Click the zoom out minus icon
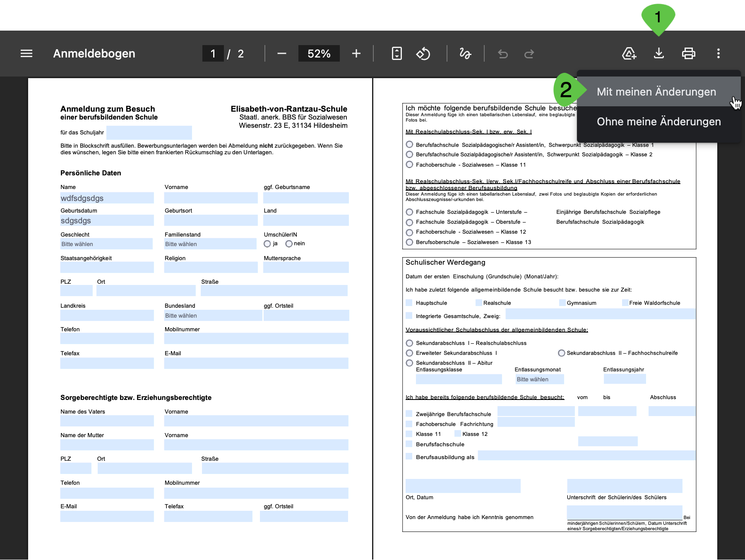Image resolution: width=745 pixels, height=560 pixels. point(282,53)
